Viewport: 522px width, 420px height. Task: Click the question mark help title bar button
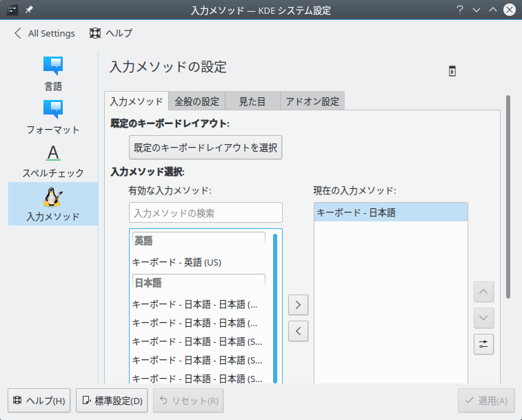pyautogui.click(x=460, y=10)
